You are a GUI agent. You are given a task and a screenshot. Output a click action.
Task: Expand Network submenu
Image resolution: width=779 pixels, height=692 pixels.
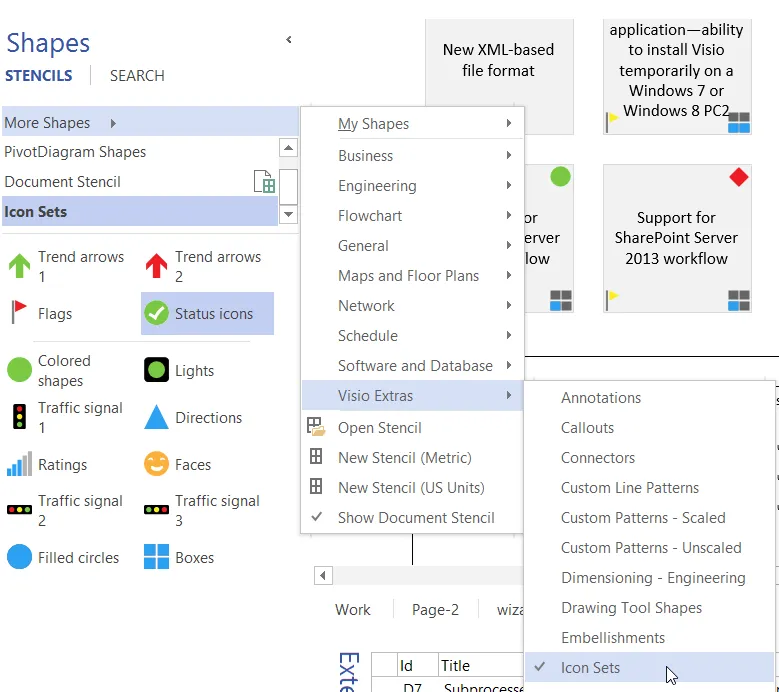pos(412,306)
